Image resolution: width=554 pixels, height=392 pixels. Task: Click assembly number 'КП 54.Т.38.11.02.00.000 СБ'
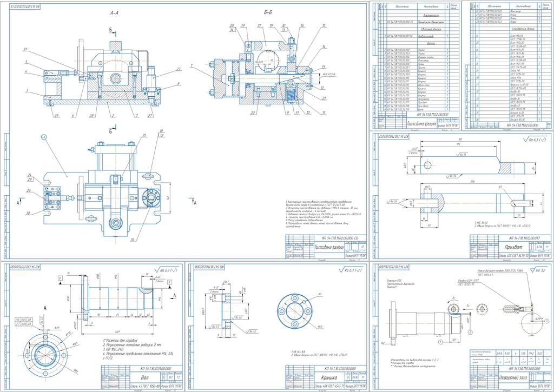[x=340, y=238]
